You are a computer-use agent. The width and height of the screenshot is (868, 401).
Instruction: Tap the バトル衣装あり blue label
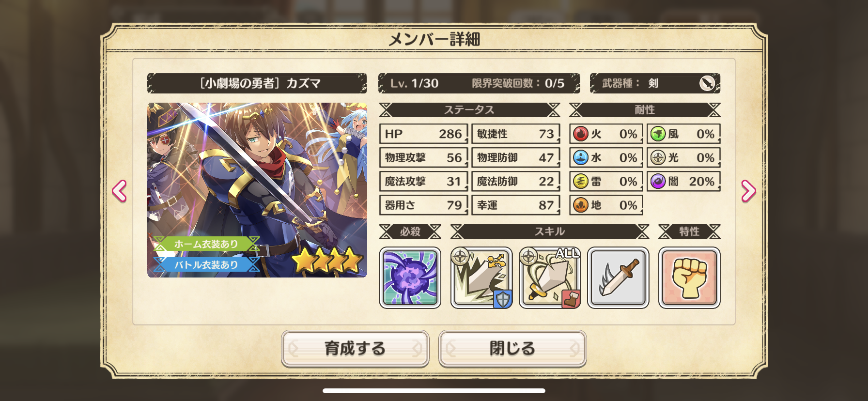(x=206, y=265)
